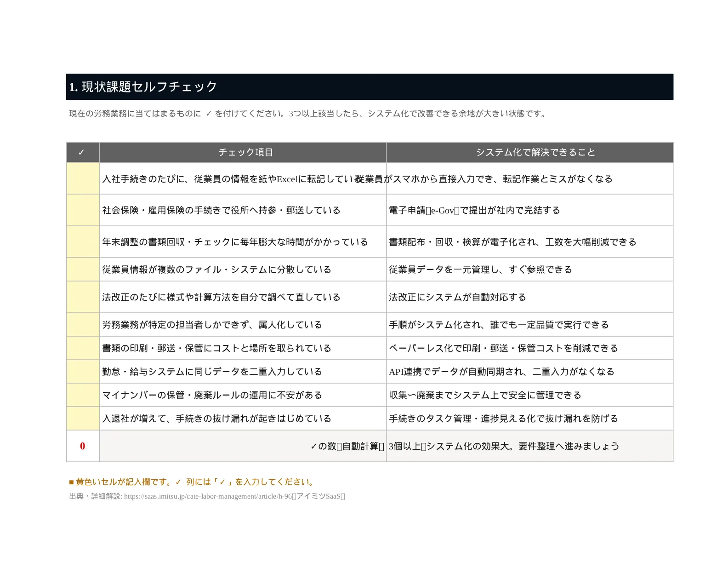This screenshot has height=563, width=728.
Task: Click the システム化で解決できること column header
Action: point(530,152)
